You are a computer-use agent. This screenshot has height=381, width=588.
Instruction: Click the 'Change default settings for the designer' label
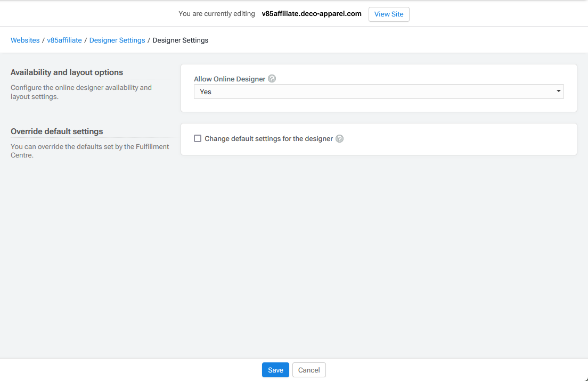[x=268, y=139]
